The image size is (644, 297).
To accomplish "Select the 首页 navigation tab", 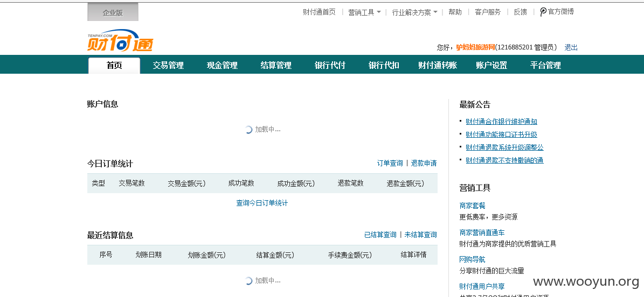I will pos(114,65).
